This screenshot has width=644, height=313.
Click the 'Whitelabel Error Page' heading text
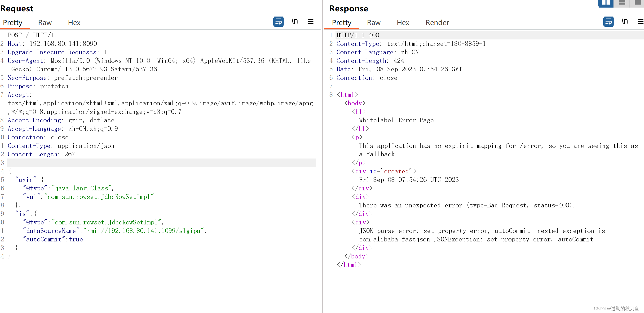(396, 120)
